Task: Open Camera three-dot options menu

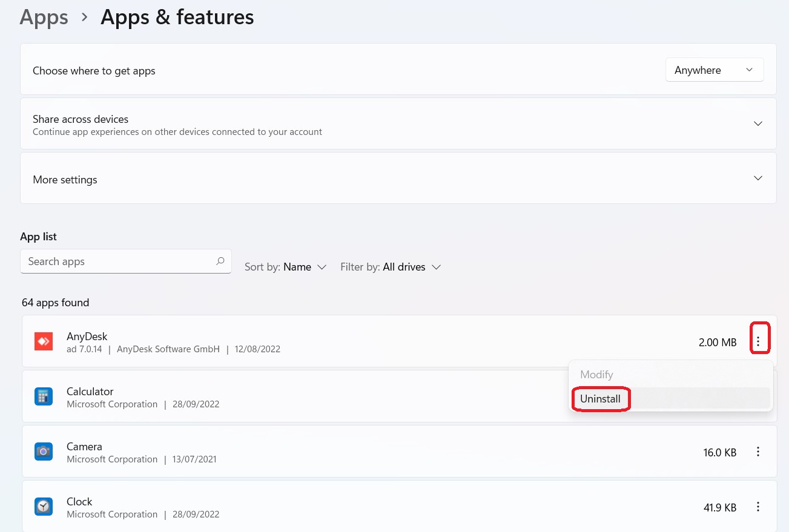Action: pyautogui.click(x=758, y=452)
